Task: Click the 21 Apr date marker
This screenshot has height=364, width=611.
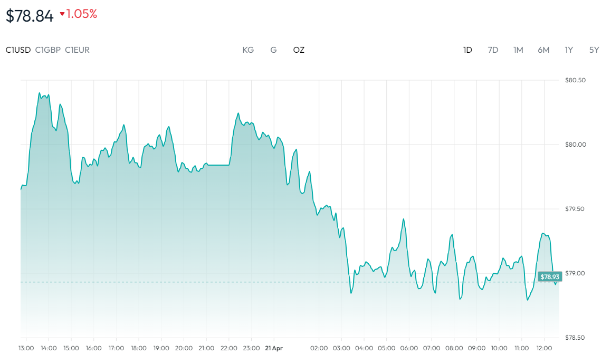Action: pyautogui.click(x=274, y=348)
